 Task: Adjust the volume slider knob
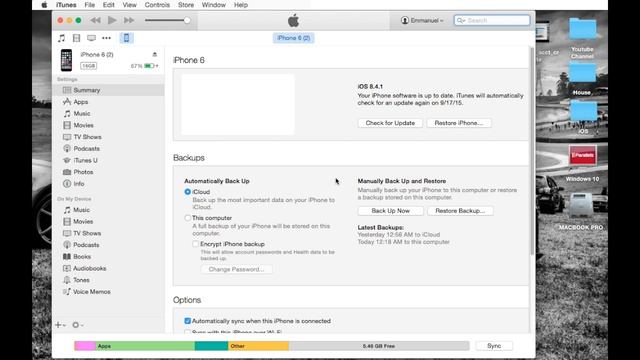click(x=187, y=20)
